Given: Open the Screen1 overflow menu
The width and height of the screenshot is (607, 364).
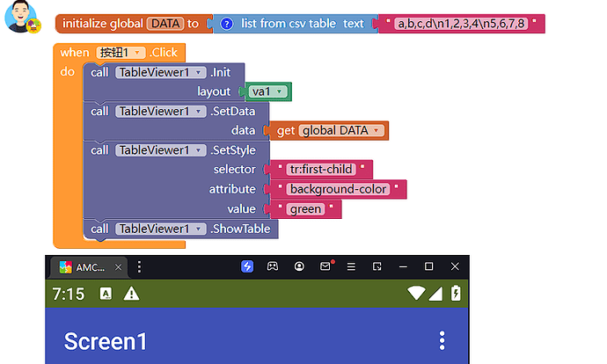Looking at the screenshot, I should pyautogui.click(x=442, y=341).
